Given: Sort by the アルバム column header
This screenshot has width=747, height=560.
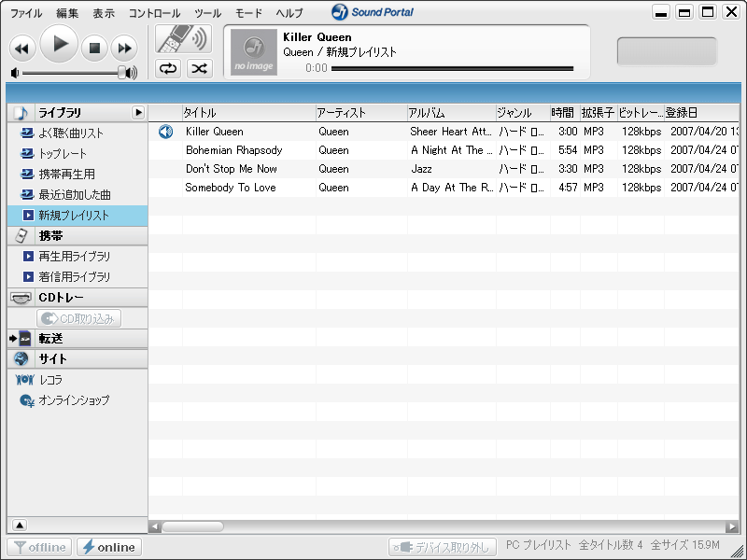Looking at the screenshot, I should [x=452, y=113].
